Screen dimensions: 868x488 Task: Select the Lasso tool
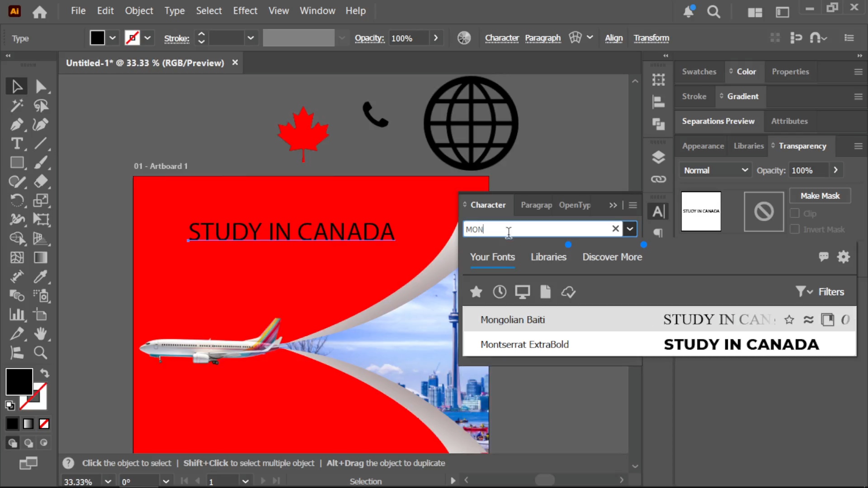pyautogui.click(x=41, y=105)
